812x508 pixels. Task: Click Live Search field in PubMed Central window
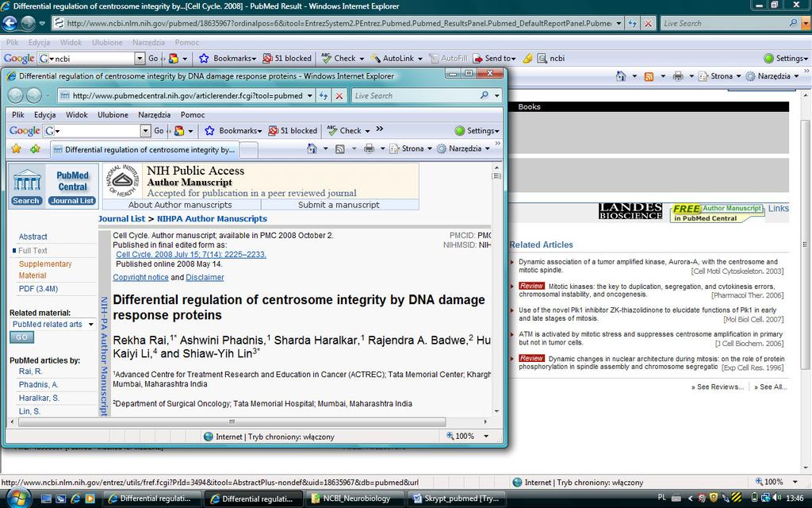pyautogui.click(x=416, y=96)
